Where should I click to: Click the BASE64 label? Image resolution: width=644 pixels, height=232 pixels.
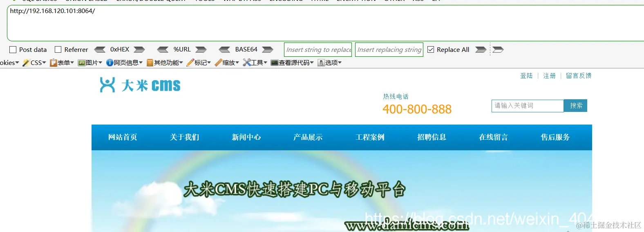pyautogui.click(x=246, y=49)
